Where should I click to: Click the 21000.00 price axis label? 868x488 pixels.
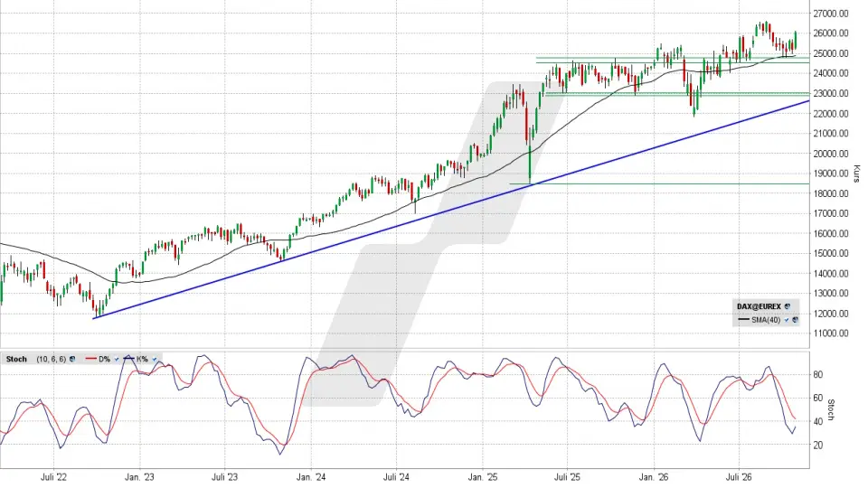pyautogui.click(x=830, y=134)
